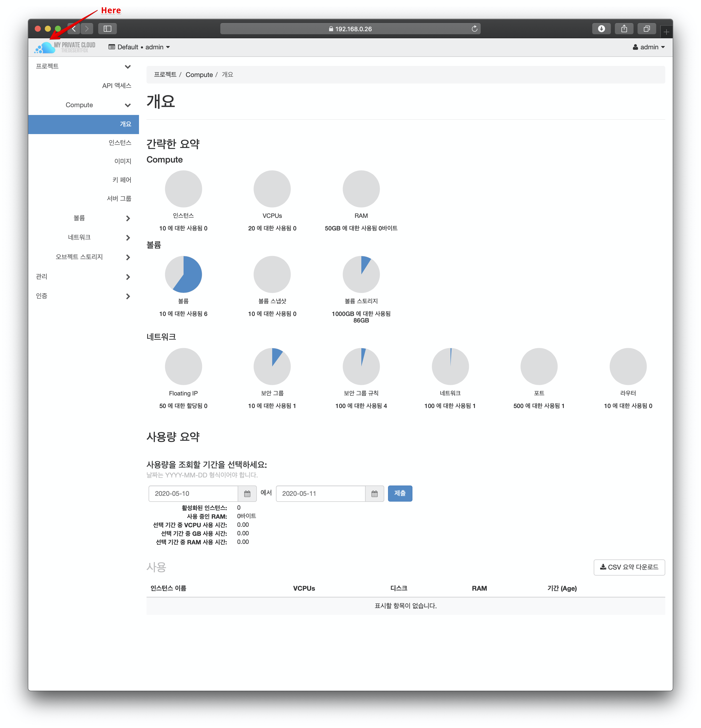This screenshot has height=728, width=701.
Task: Open the admin user menu
Action: point(649,47)
